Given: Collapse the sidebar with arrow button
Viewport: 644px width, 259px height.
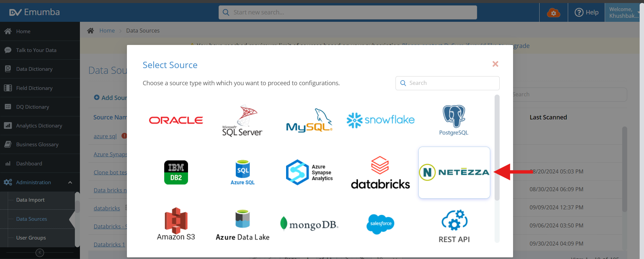Looking at the screenshot, I should pyautogui.click(x=40, y=253).
